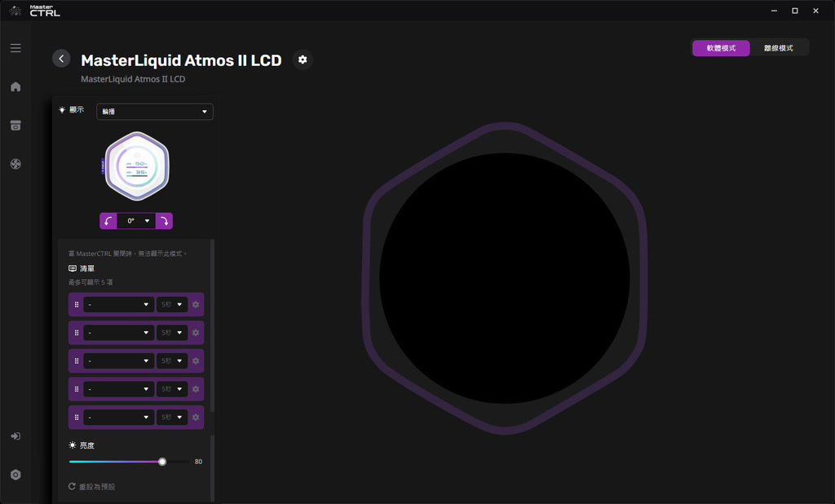
Task: Switch to 軟體模式 software mode
Action: pyautogui.click(x=721, y=48)
